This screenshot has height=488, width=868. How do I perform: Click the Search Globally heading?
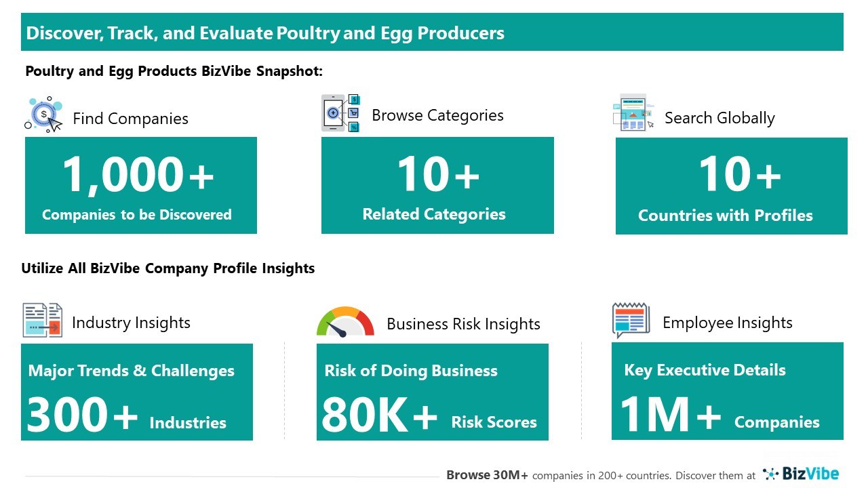click(719, 118)
